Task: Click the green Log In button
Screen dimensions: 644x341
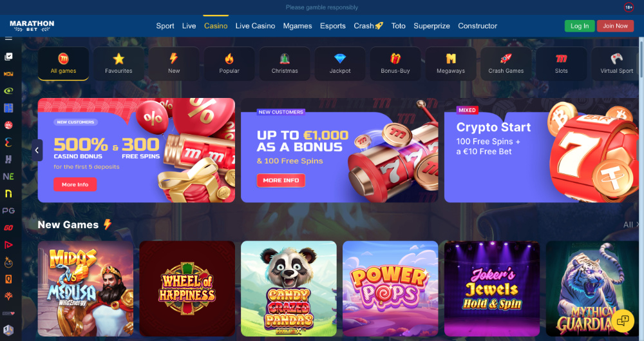Action: 580,26
